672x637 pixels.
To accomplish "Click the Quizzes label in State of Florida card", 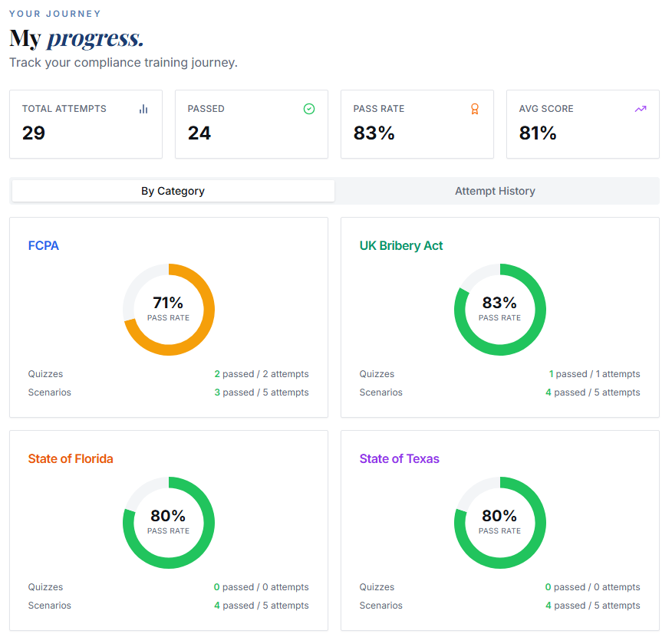I will (45, 587).
